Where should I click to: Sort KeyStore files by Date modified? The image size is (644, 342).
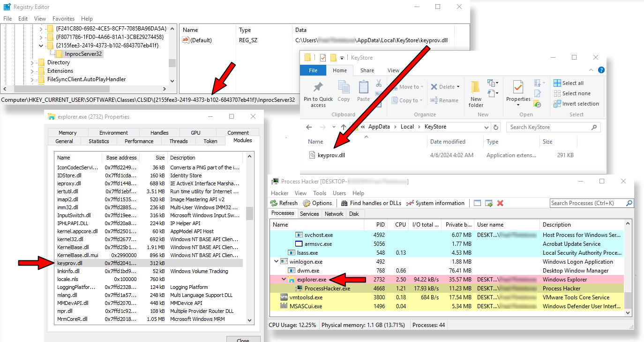455,142
